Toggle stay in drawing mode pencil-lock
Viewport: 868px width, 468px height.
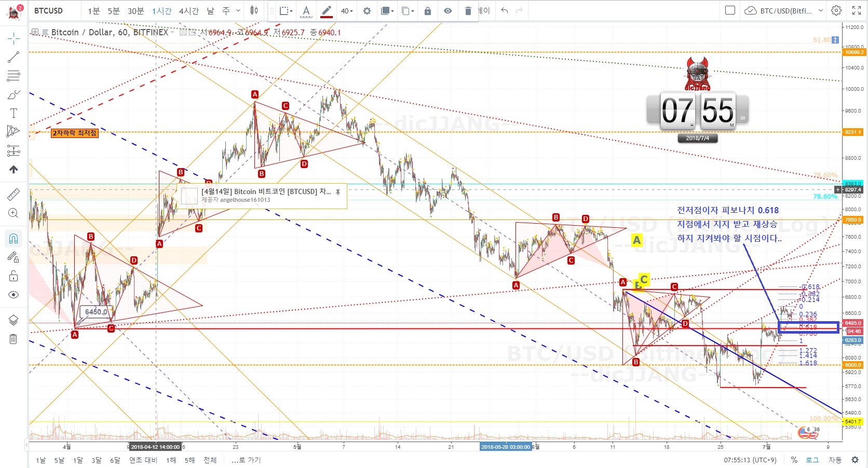pos(13,257)
